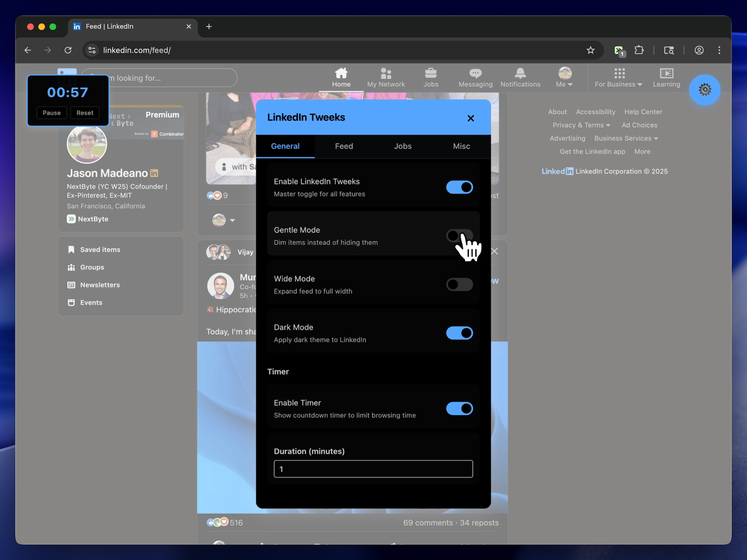This screenshot has width=747, height=560.
Task: Edit the Duration minutes field
Action: pyautogui.click(x=373, y=469)
